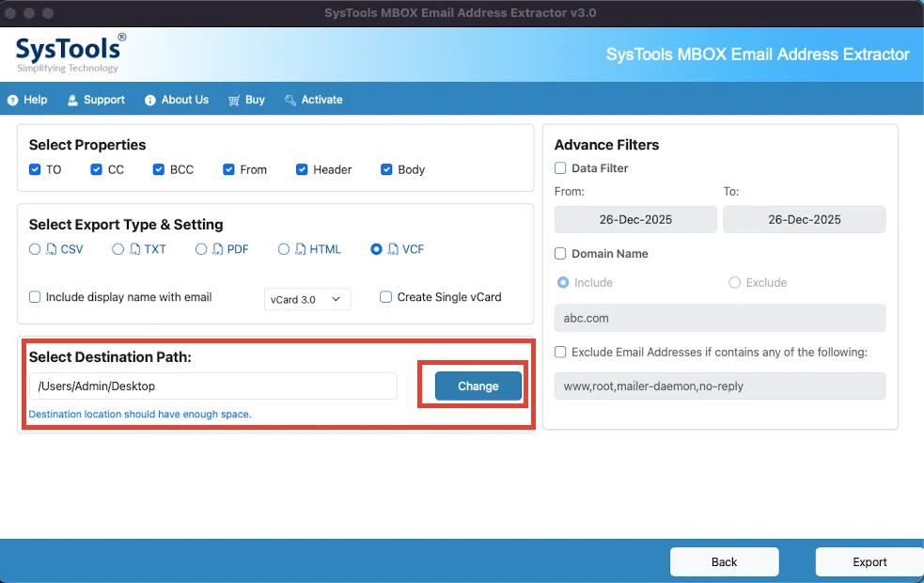Enable the Domain Name checkbox
This screenshot has width=924, height=583.
coord(560,254)
